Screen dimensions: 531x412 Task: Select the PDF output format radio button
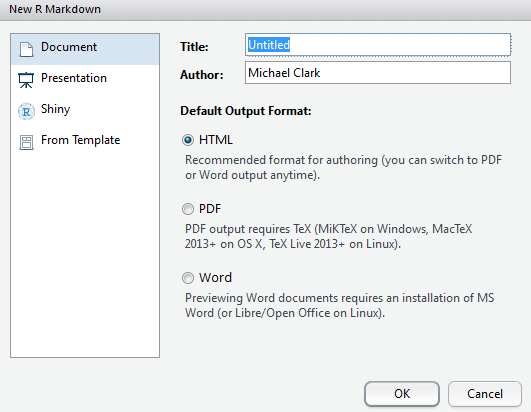(188, 209)
